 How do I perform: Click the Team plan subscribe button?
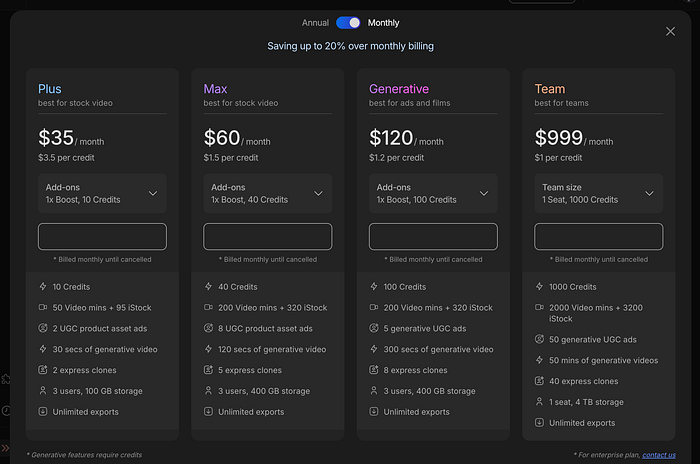(598, 237)
